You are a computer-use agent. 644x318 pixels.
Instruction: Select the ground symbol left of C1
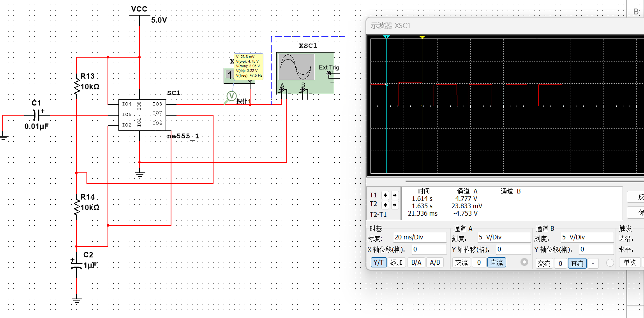[4, 137]
